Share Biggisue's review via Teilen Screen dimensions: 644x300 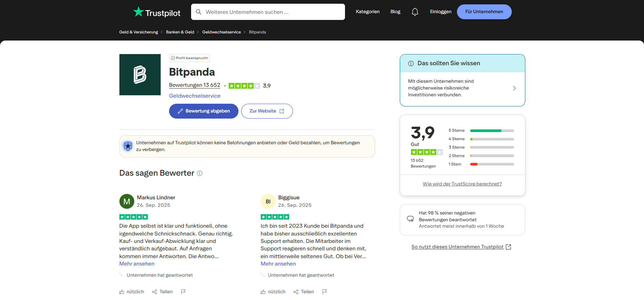(x=304, y=292)
